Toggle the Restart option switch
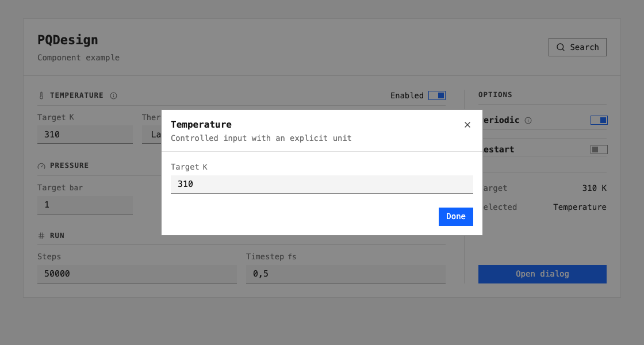The image size is (644, 345). [x=599, y=149]
